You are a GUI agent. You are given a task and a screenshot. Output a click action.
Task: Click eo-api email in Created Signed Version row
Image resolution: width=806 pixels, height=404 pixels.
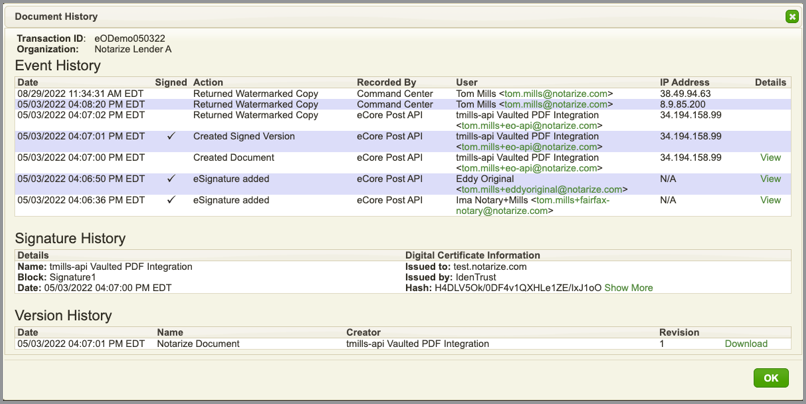point(527,147)
